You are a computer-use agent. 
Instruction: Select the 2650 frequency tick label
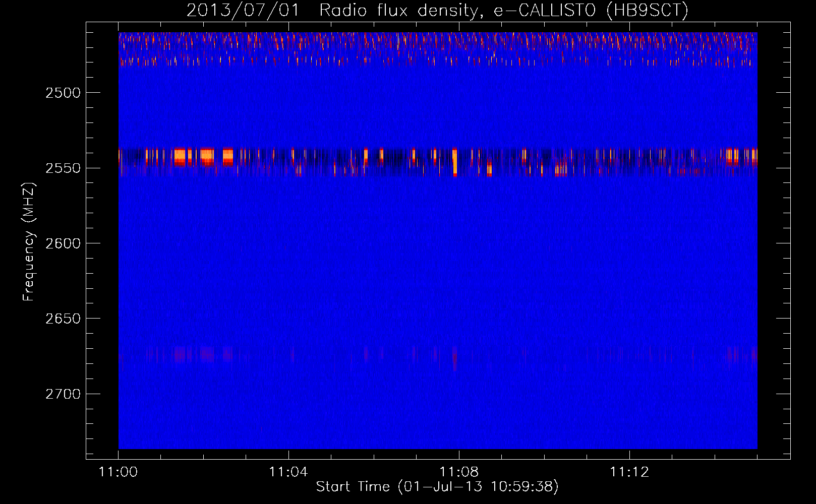point(63,319)
